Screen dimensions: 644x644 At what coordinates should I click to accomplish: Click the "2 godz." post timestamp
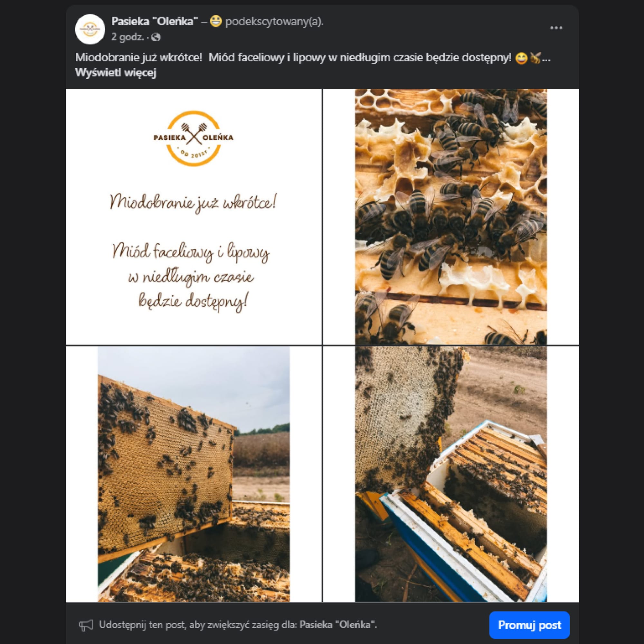coord(127,37)
